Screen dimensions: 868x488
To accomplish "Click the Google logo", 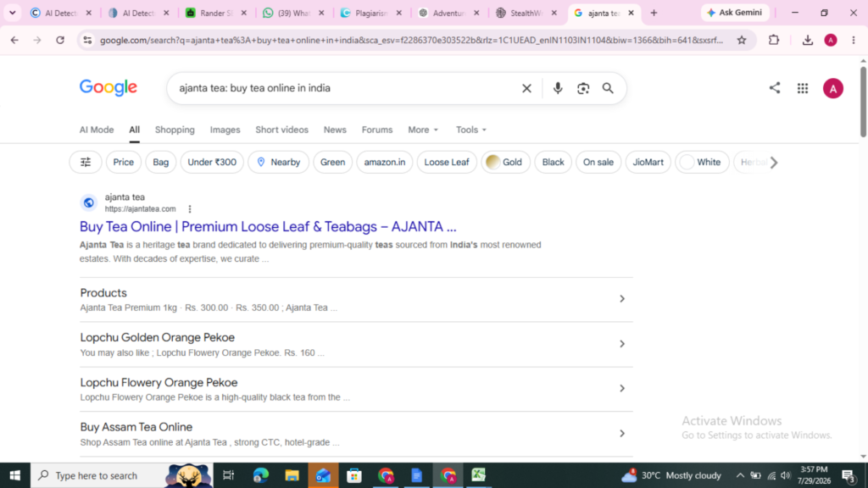I will [108, 88].
